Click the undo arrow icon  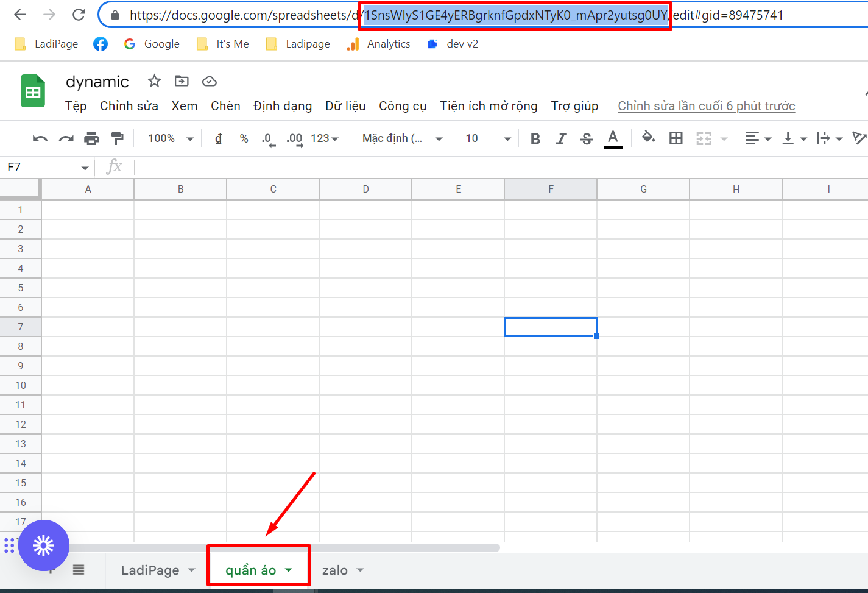(40, 139)
